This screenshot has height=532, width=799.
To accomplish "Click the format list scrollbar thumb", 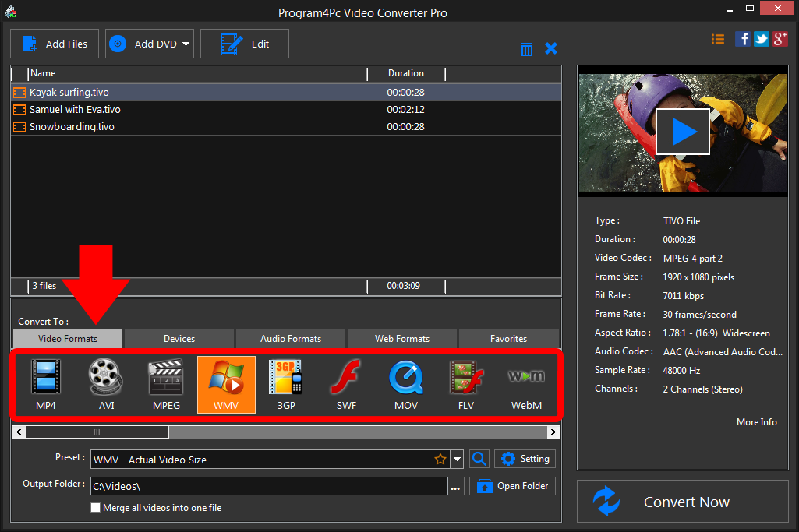I will [x=97, y=432].
